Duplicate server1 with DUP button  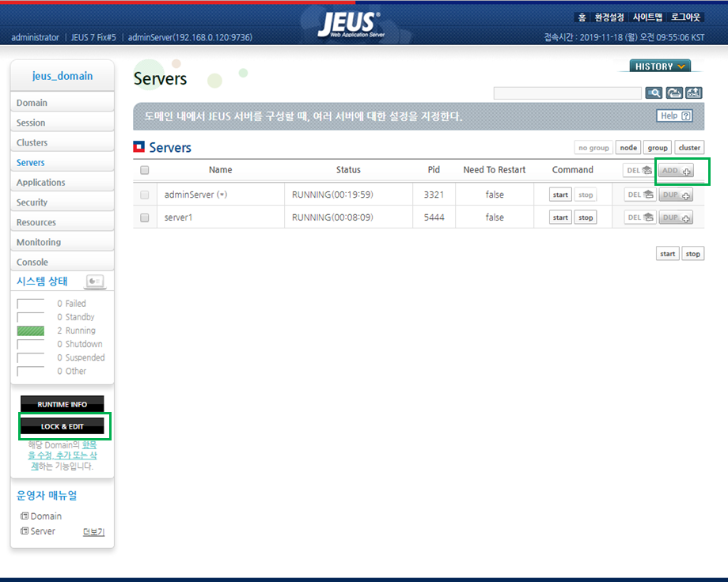pyautogui.click(x=676, y=217)
